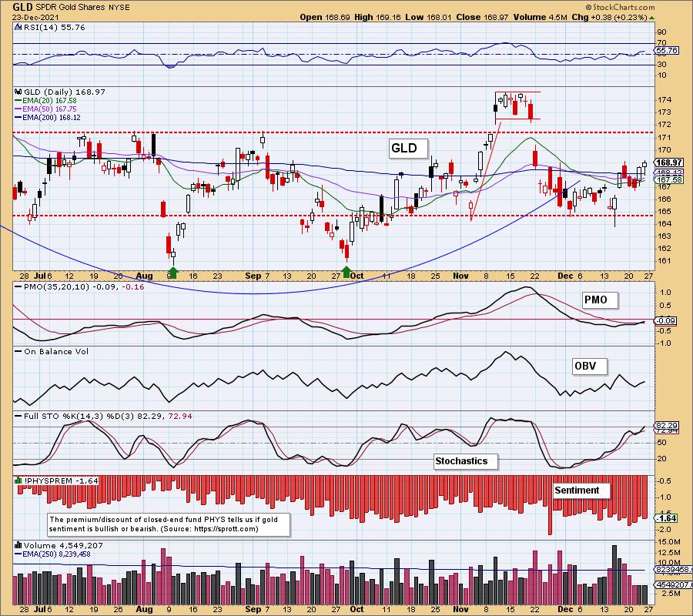Select the "!PHYSPREM -1.64" legend text

pyautogui.click(x=61, y=480)
